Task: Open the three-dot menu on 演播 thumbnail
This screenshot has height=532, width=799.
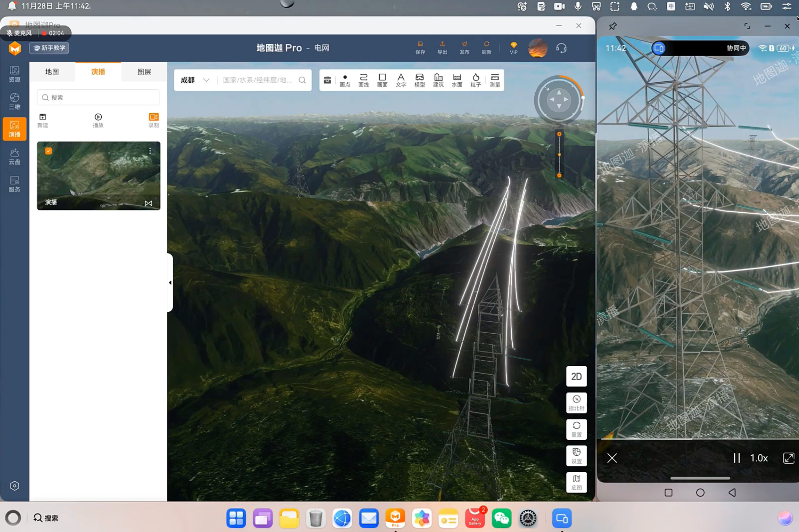Action: (150, 151)
